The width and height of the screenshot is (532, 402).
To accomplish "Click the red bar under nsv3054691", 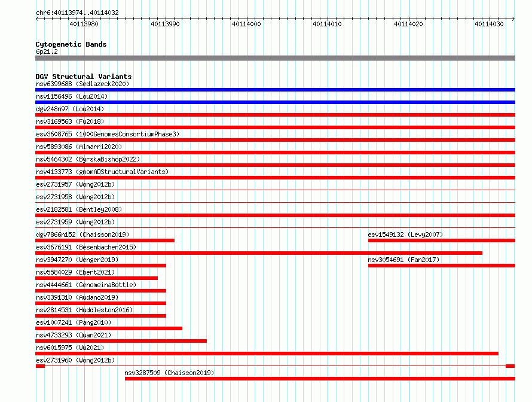I will pyautogui.click(x=442, y=266).
